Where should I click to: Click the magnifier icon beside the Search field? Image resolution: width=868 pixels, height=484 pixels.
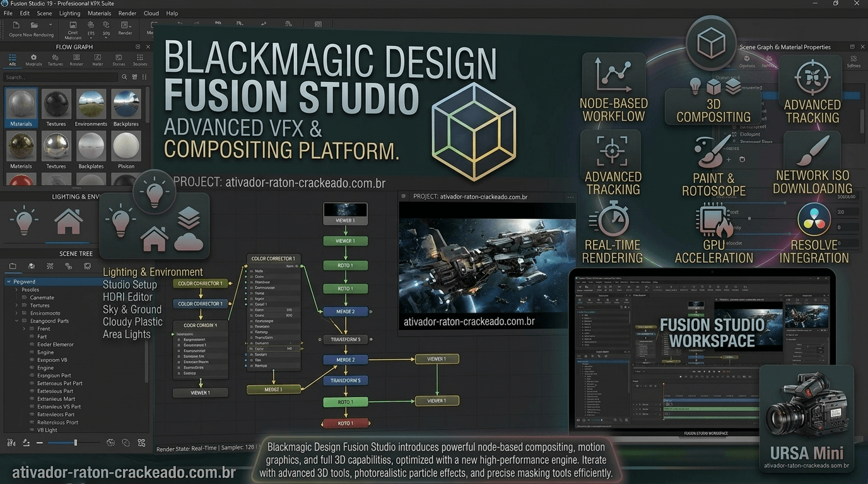click(x=125, y=77)
